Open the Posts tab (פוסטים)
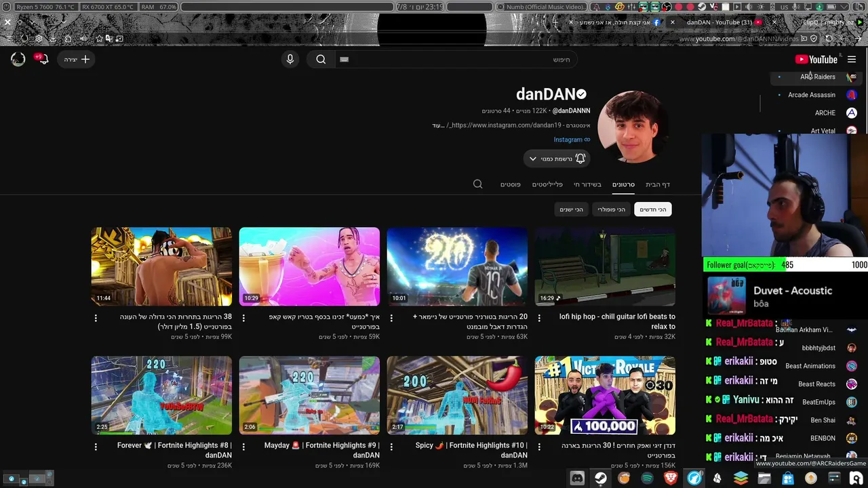This screenshot has height=488, width=868. 511,184
